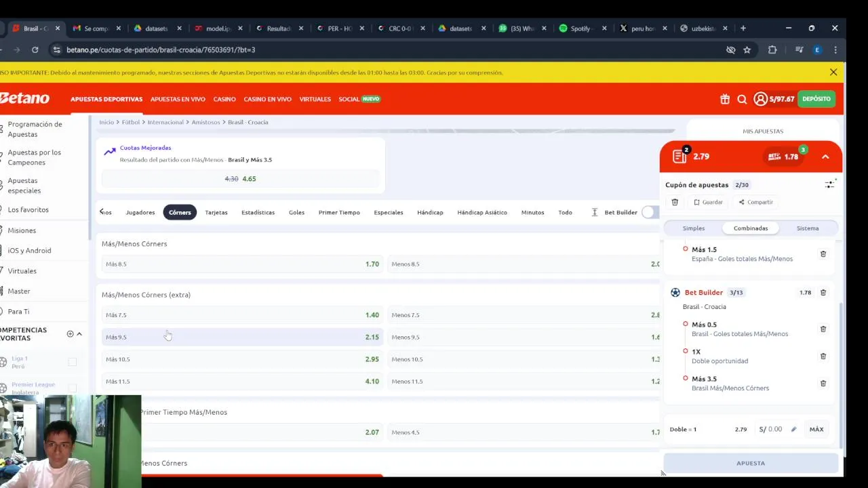Open Misiones in sidebar
The height and width of the screenshot is (488, 868).
22,230
